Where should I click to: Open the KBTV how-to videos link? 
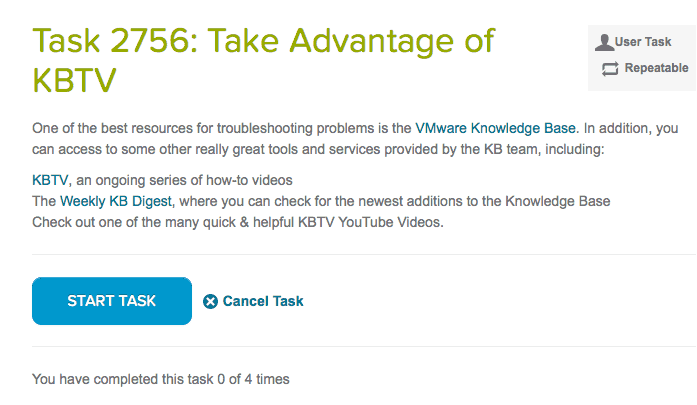coord(50,180)
